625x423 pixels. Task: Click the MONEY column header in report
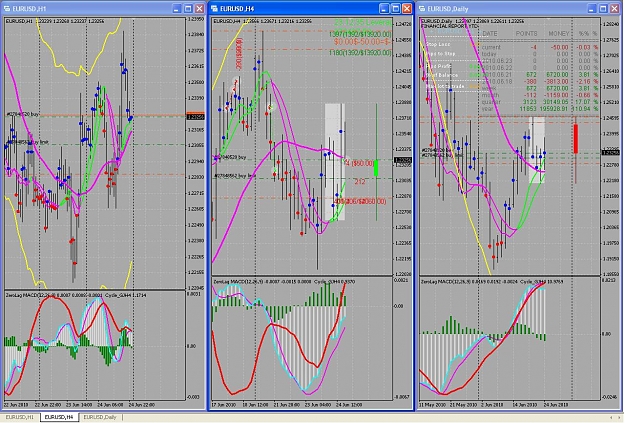(x=559, y=34)
